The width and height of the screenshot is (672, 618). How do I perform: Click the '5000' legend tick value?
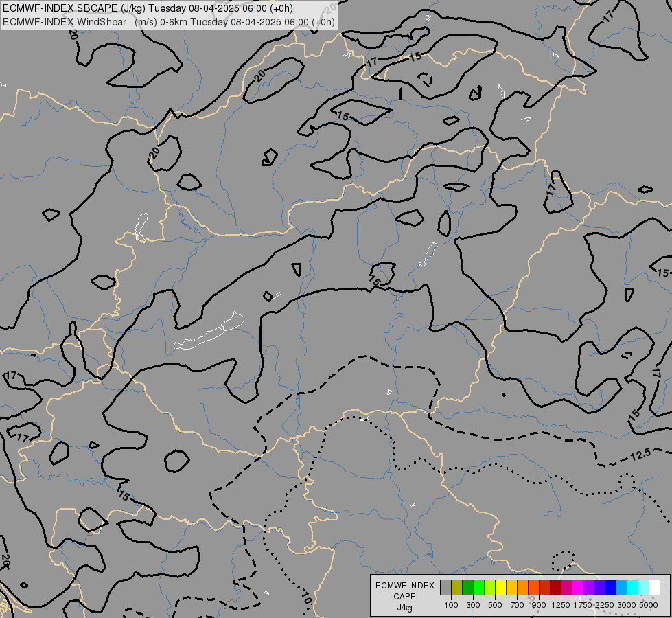pyautogui.click(x=649, y=605)
